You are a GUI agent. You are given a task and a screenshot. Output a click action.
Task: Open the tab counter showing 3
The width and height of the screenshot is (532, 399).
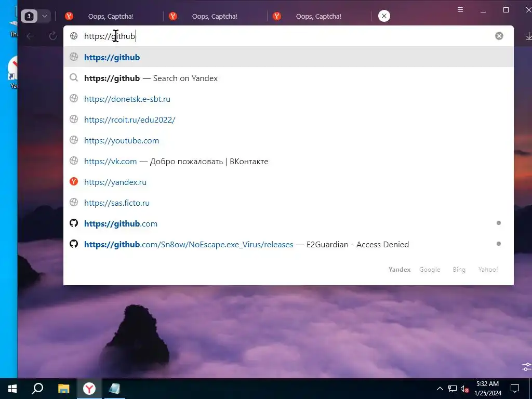pyautogui.click(x=29, y=16)
